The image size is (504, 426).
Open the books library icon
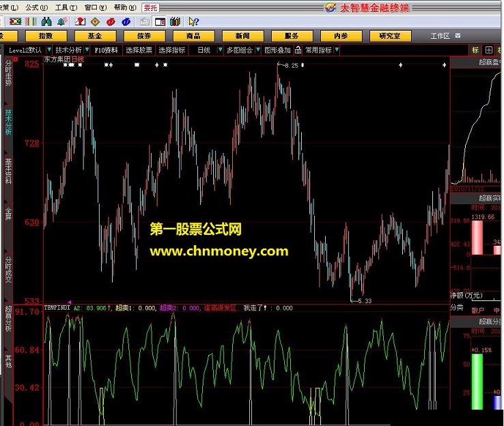point(176,22)
